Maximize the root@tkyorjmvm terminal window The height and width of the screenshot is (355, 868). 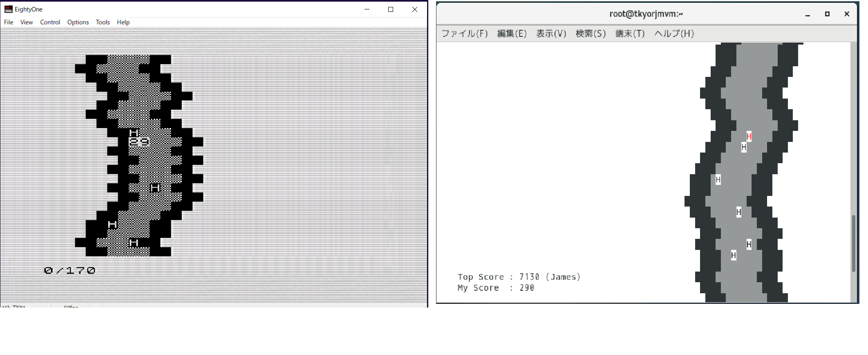click(x=827, y=14)
